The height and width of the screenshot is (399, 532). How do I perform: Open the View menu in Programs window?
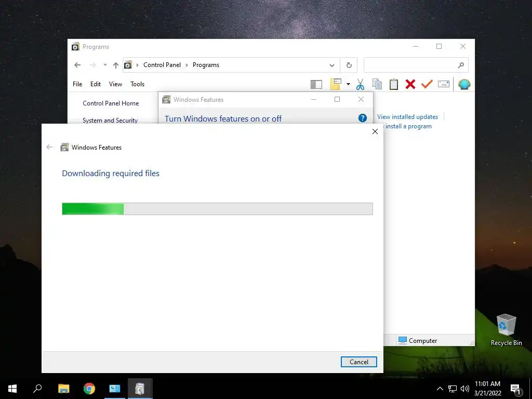point(115,84)
